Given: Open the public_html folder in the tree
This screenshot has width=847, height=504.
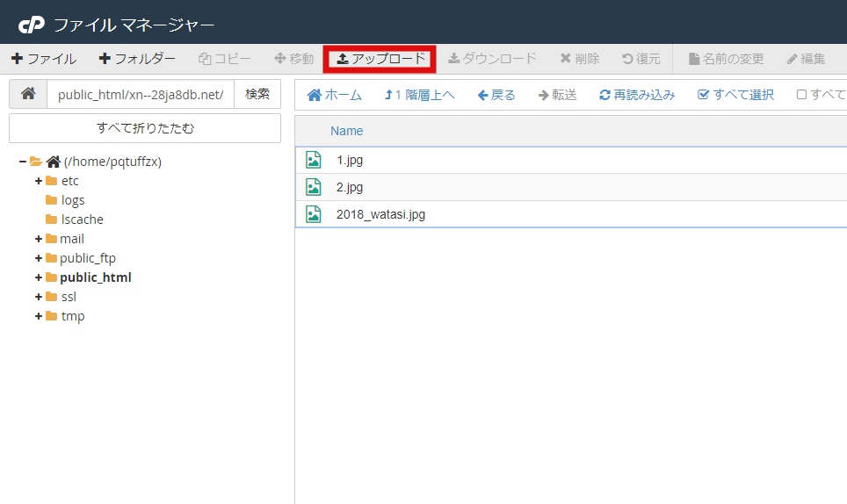Looking at the screenshot, I should pos(96,277).
